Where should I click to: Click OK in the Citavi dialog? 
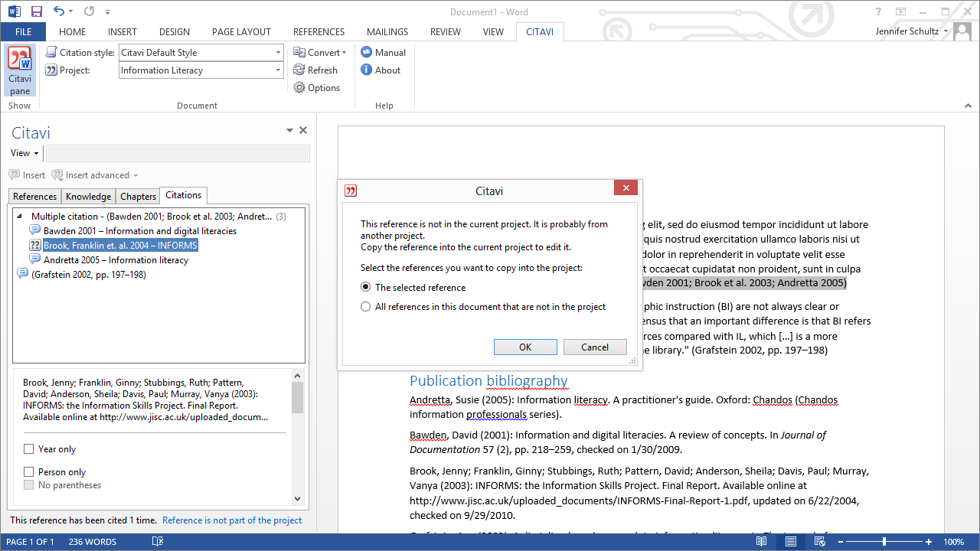[525, 347]
